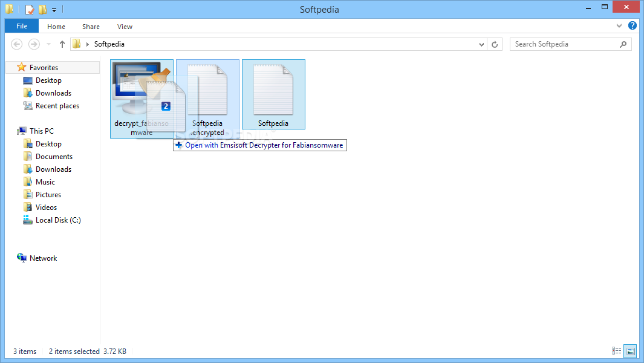Image resolution: width=644 pixels, height=363 pixels.
Task: Click the Back navigation arrow
Action: coord(16,44)
